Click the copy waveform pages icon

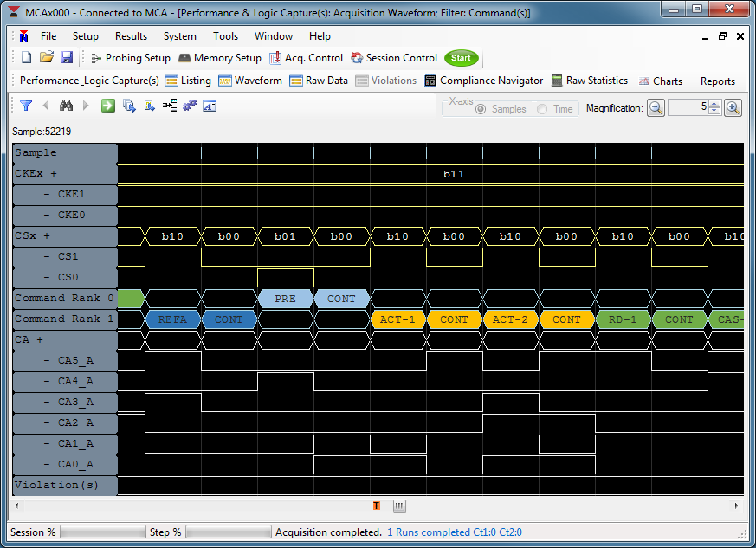tap(129, 106)
